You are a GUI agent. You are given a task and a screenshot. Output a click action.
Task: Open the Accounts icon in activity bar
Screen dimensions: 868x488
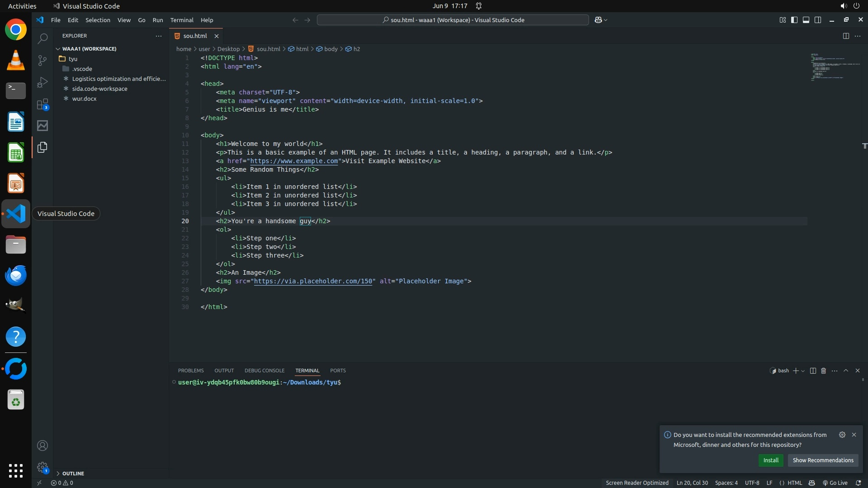42,446
